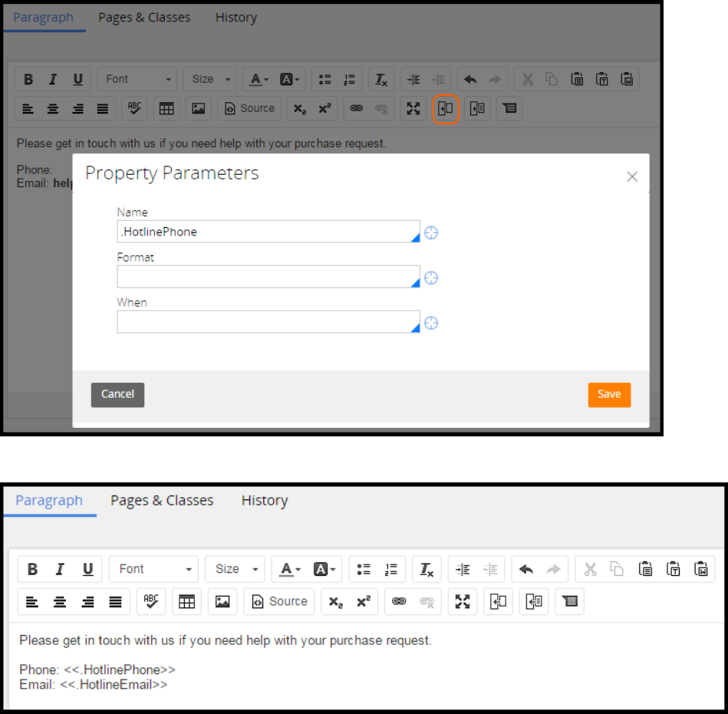Click the Name field containing .HotlinePhone
Image resolution: width=728 pixels, height=714 pixels.
point(268,231)
